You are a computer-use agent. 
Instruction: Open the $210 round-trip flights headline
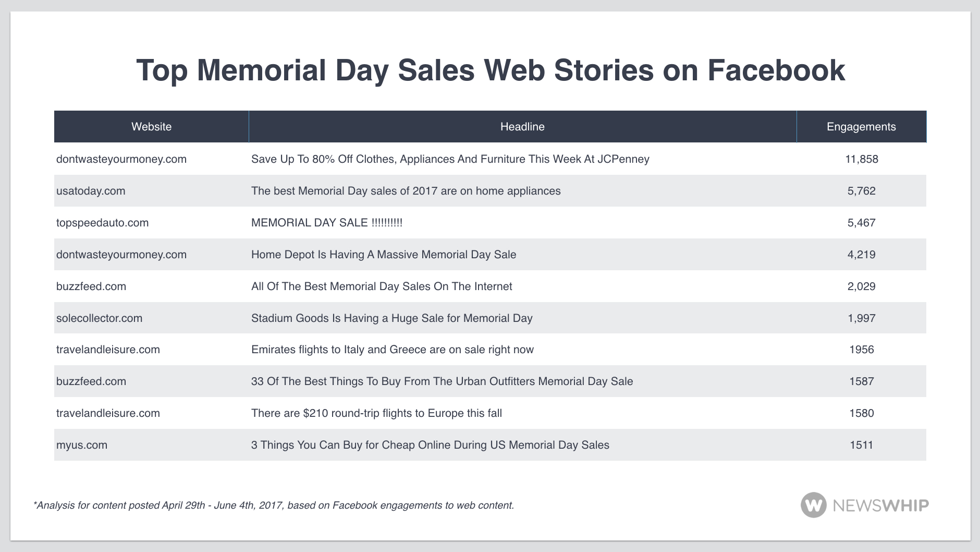coord(376,413)
